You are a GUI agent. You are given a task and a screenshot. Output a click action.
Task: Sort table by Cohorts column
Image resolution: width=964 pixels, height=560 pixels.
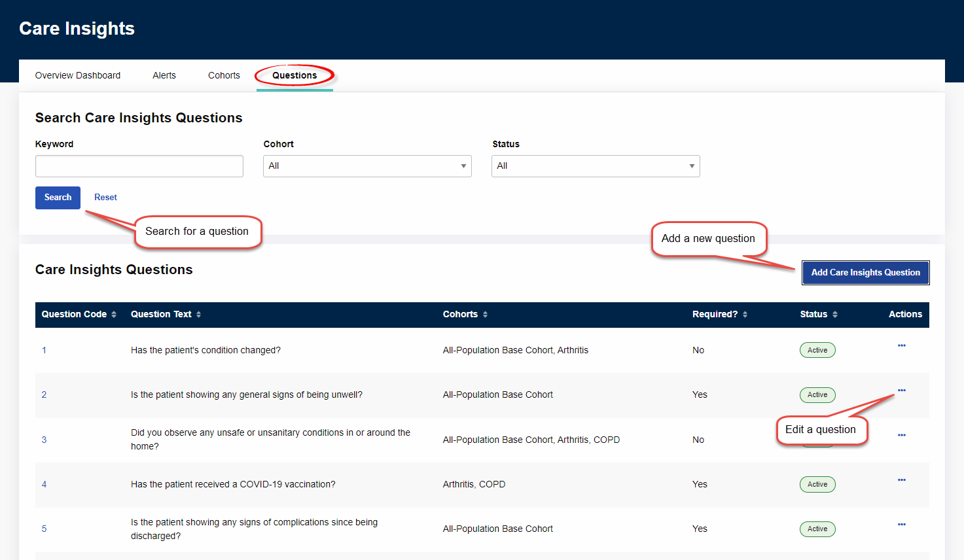click(465, 315)
